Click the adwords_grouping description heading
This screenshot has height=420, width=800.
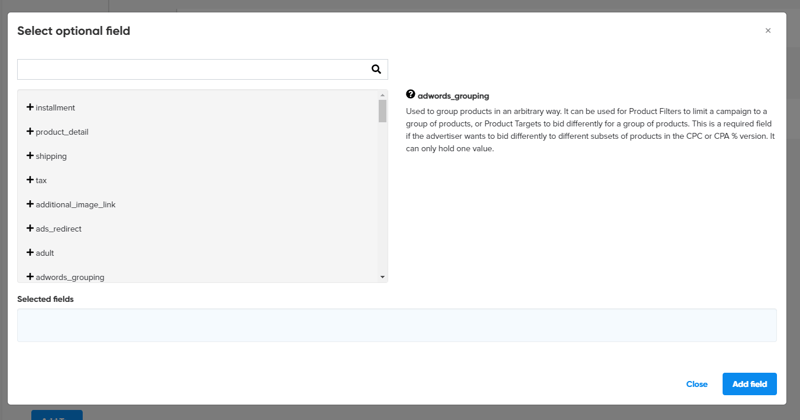click(x=453, y=96)
